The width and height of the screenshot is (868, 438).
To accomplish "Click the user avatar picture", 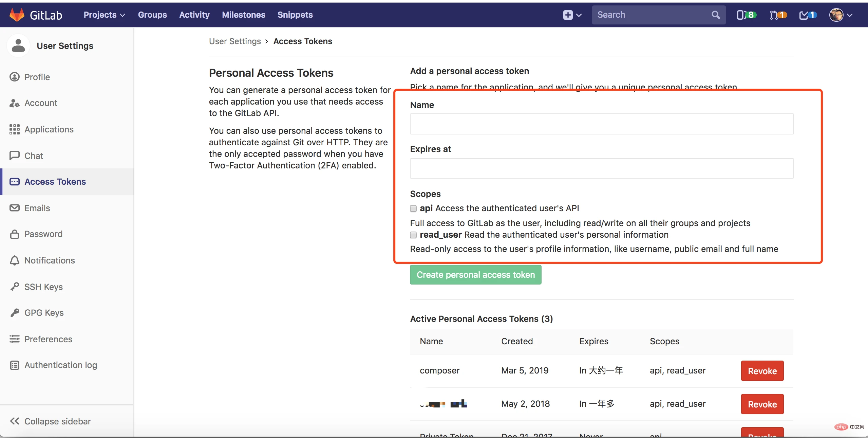I will [836, 15].
